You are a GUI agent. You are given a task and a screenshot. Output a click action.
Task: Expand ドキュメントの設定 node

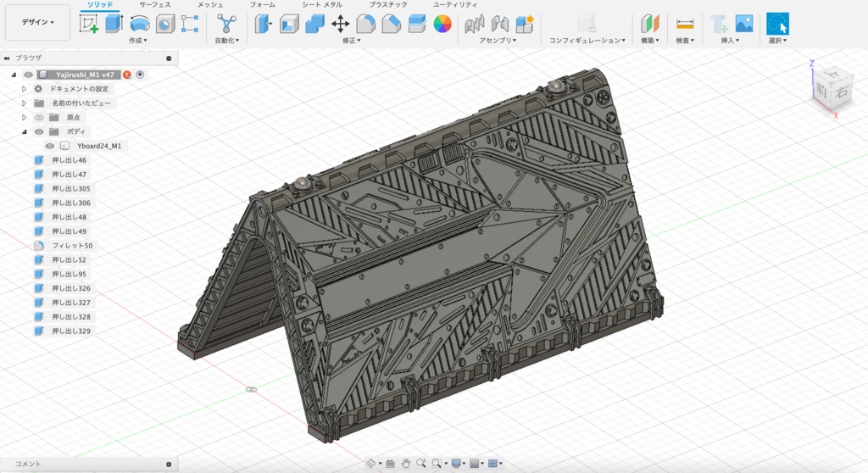(24, 89)
